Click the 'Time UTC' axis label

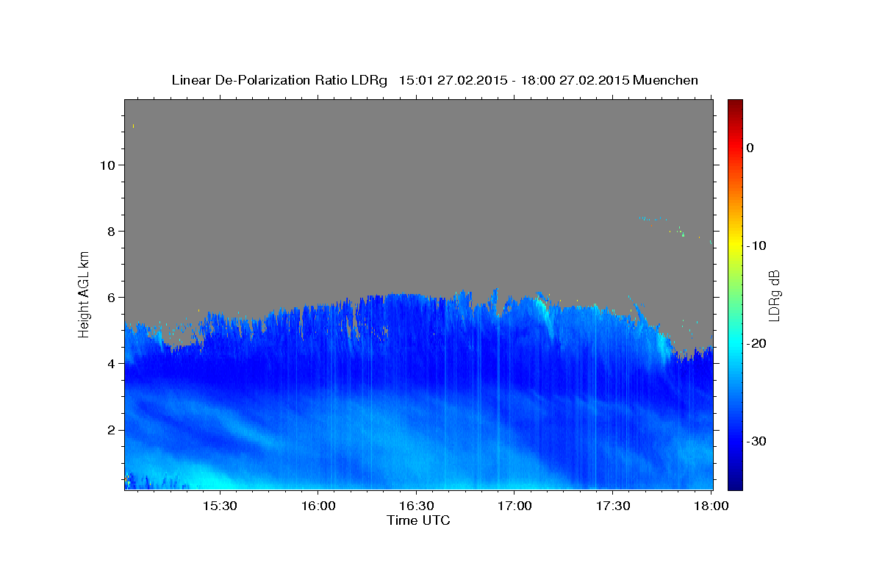[x=418, y=520]
